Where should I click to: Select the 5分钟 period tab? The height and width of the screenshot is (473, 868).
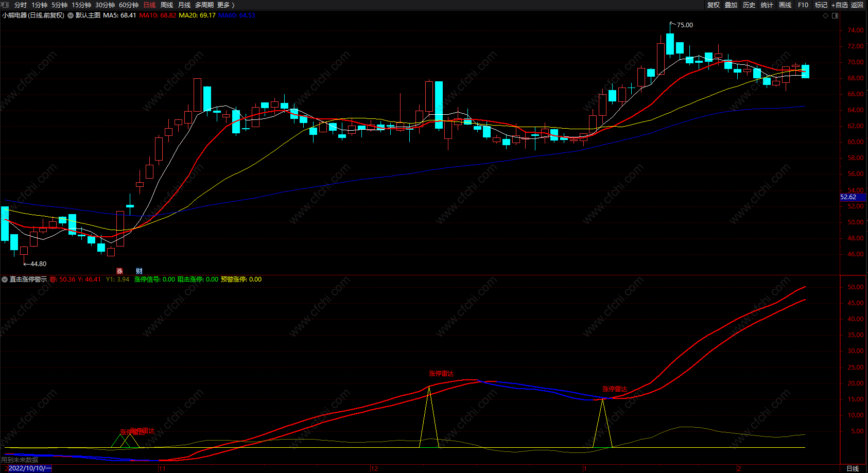[59, 5]
